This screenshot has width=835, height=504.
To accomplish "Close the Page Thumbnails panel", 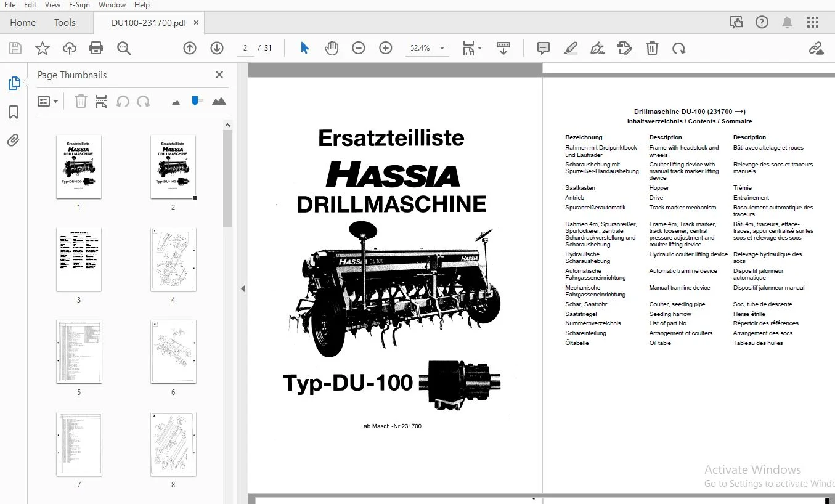I will (219, 75).
